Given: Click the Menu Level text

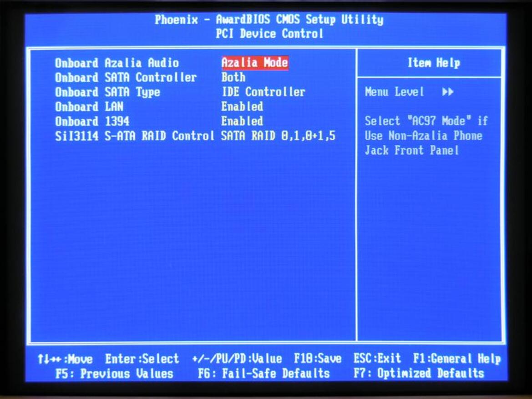Looking at the screenshot, I should pyautogui.click(x=395, y=92).
